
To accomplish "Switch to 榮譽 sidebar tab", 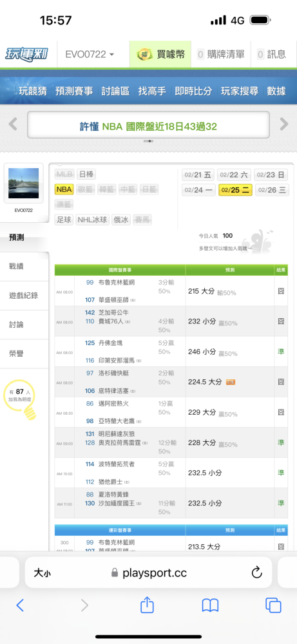I will pyautogui.click(x=24, y=354).
